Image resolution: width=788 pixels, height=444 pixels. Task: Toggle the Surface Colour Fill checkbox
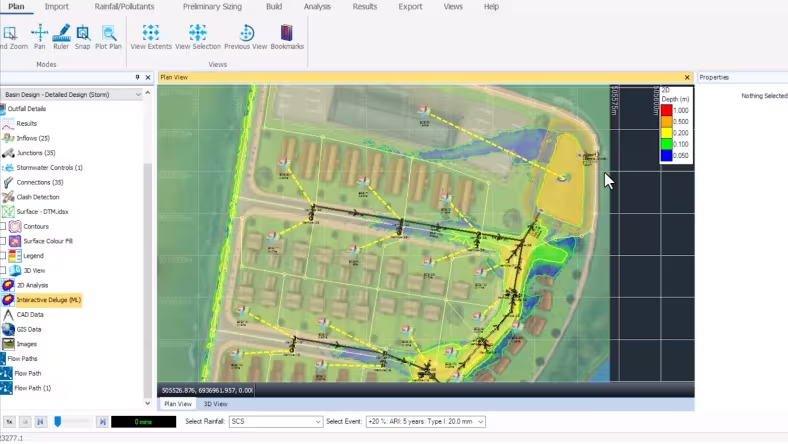(3, 241)
